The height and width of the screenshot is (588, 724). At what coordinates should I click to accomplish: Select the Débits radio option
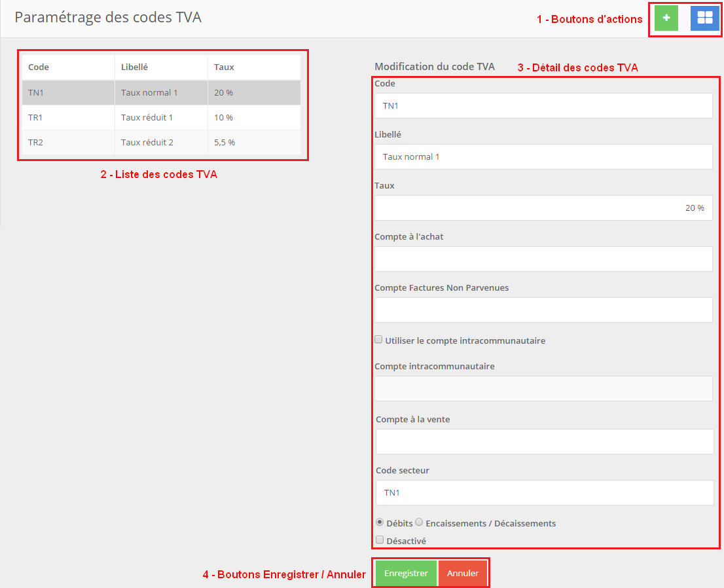(x=380, y=523)
